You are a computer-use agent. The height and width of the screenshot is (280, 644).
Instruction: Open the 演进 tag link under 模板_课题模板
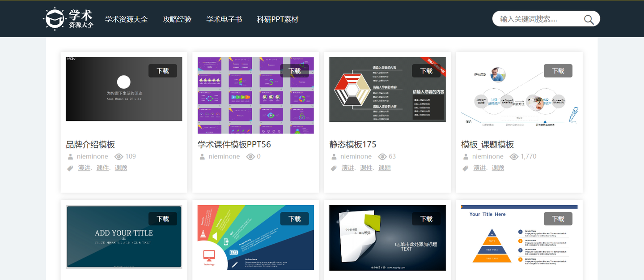(479, 168)
